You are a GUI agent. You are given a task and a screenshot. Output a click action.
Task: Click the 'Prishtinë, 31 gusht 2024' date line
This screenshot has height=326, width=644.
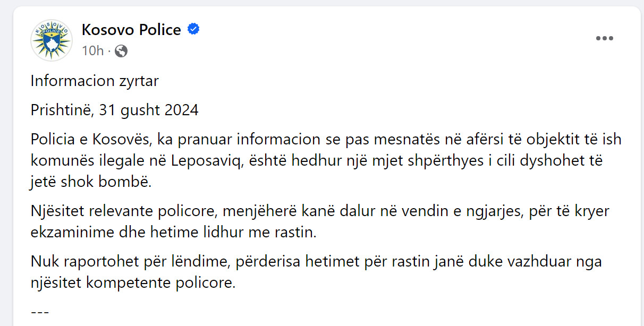click(114, 110)
